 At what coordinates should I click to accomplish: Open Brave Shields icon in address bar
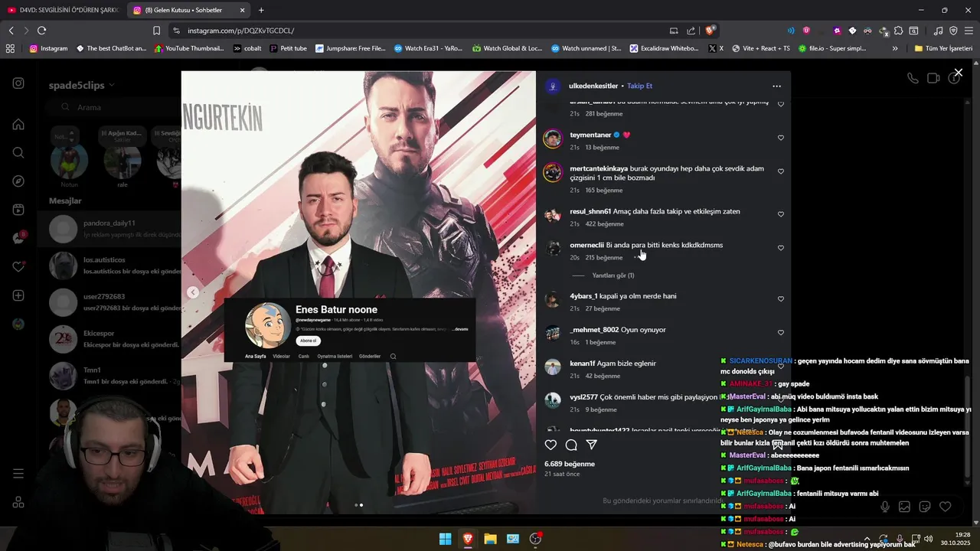click(x=710, y=31)
